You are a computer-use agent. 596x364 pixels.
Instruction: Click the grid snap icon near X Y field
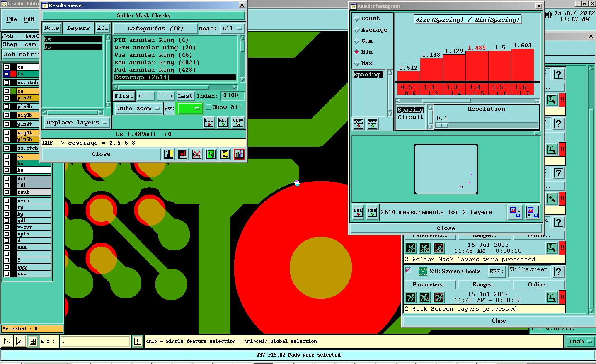33,341
